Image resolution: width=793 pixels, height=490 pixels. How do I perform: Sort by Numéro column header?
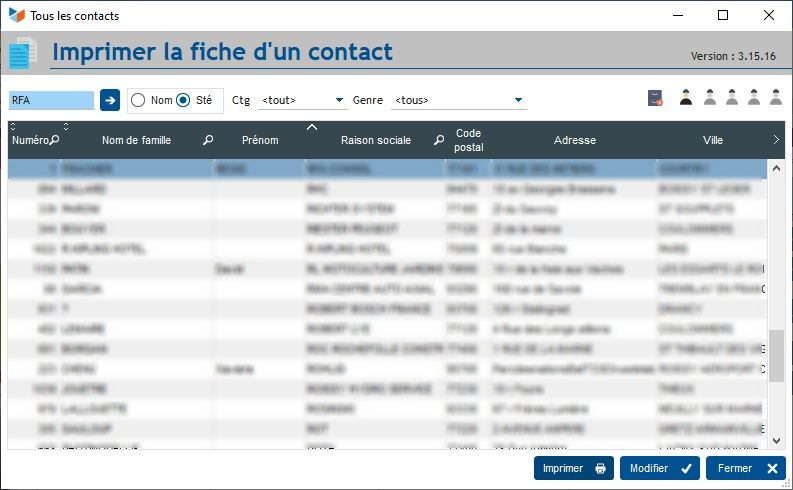coord(30,140)
